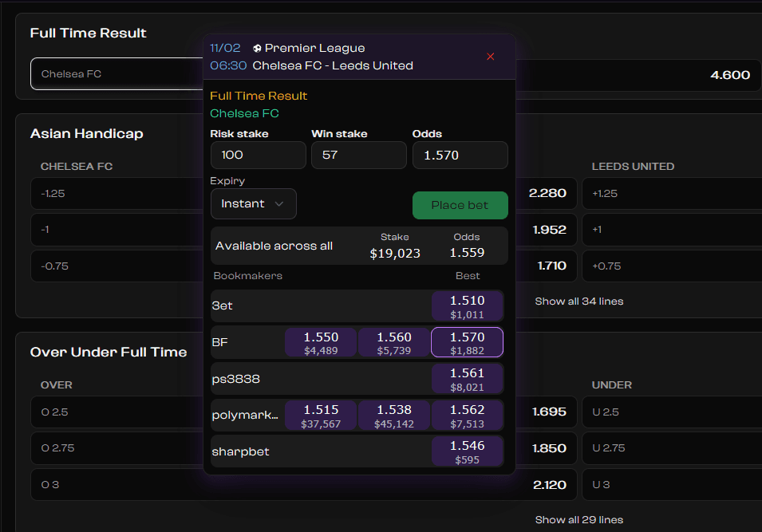Click the 1.952 handicap odds
Image resolution: width=762 pixels, height=532 pixels.
pyautogui.click(x=549, y=230)
